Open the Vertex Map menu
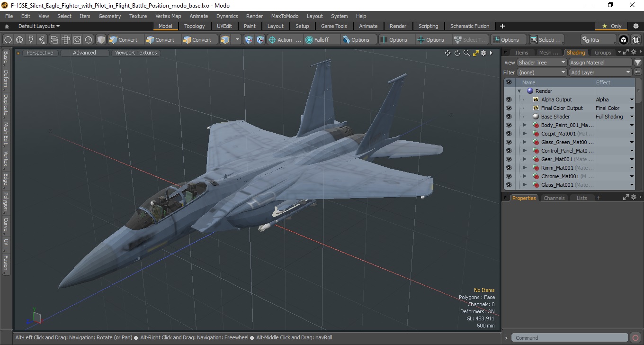The width and height of the screenshot is (644, 345). tap(168, 16)
